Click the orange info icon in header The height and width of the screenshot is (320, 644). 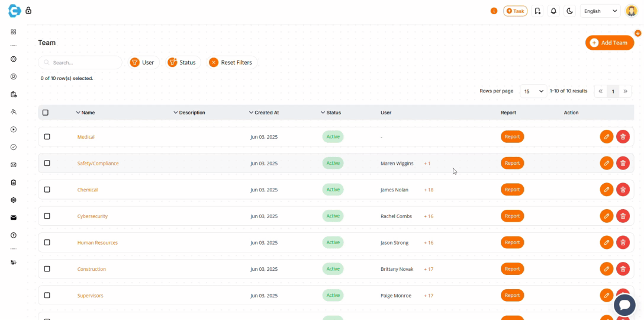pos(494,11)
